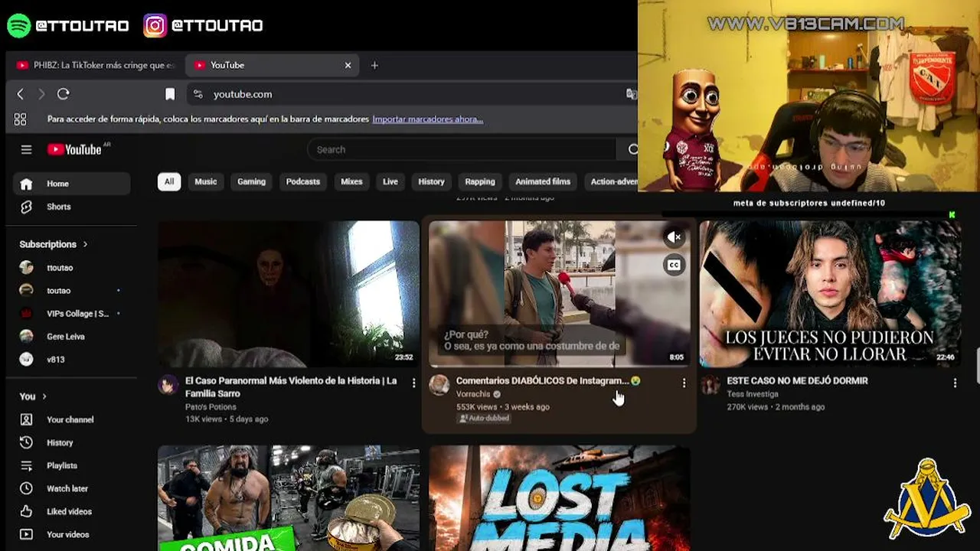Screen dimensions: 980x551
Task: Toggle mute on the Comentarios DIABÓLICOS preview
Action: pos(674,237)
